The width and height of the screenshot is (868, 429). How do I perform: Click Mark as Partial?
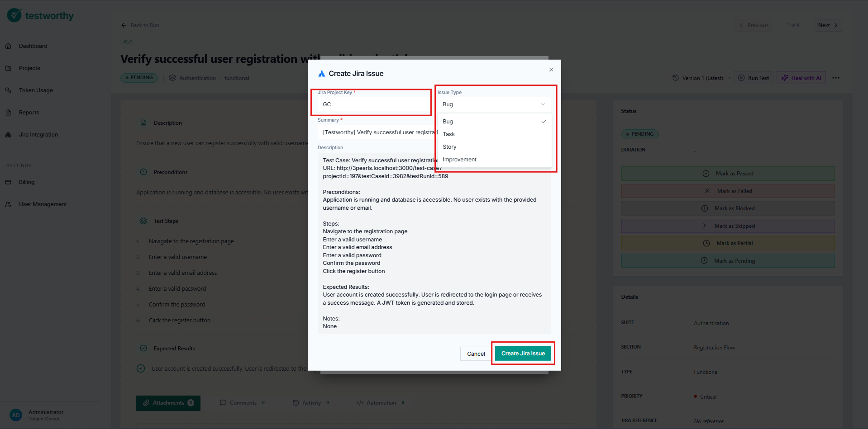(x=728, y=243)
